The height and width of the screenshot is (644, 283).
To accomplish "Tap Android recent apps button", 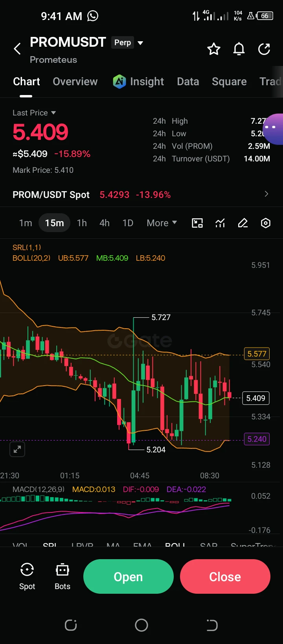I will tap(71, 625).
